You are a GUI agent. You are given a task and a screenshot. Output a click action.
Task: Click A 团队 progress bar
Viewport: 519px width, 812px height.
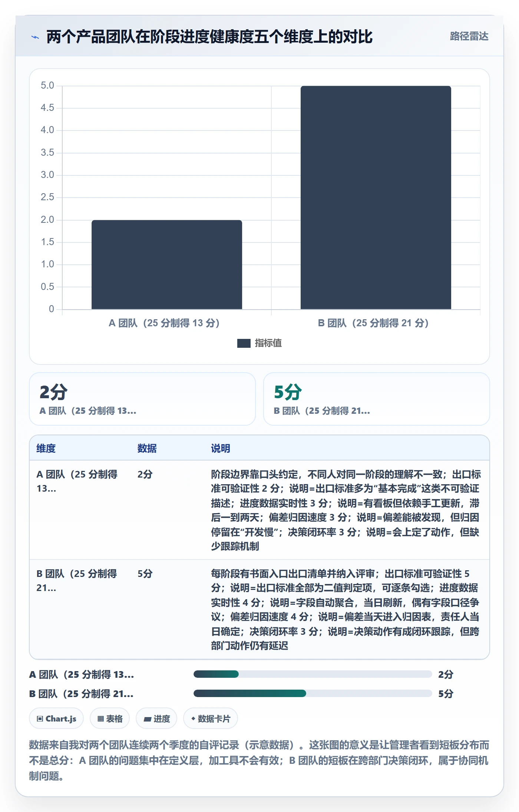313,674
